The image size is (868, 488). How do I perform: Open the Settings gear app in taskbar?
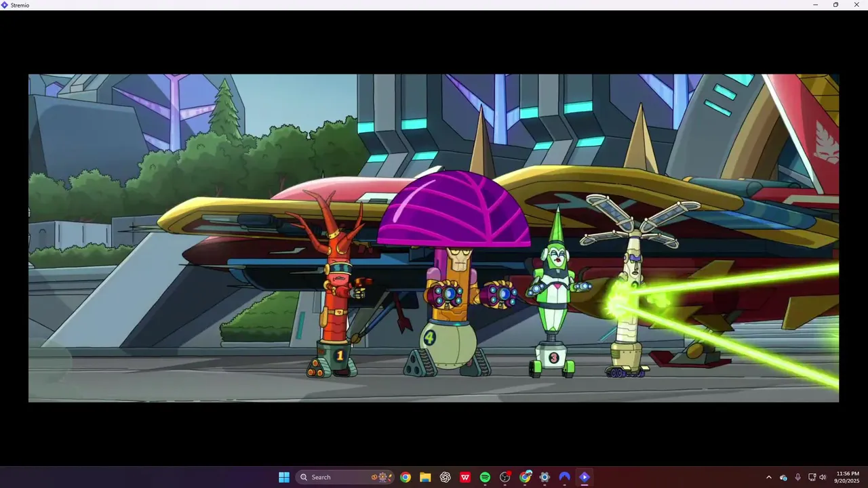pyautogui.click(x=545, y=477)
